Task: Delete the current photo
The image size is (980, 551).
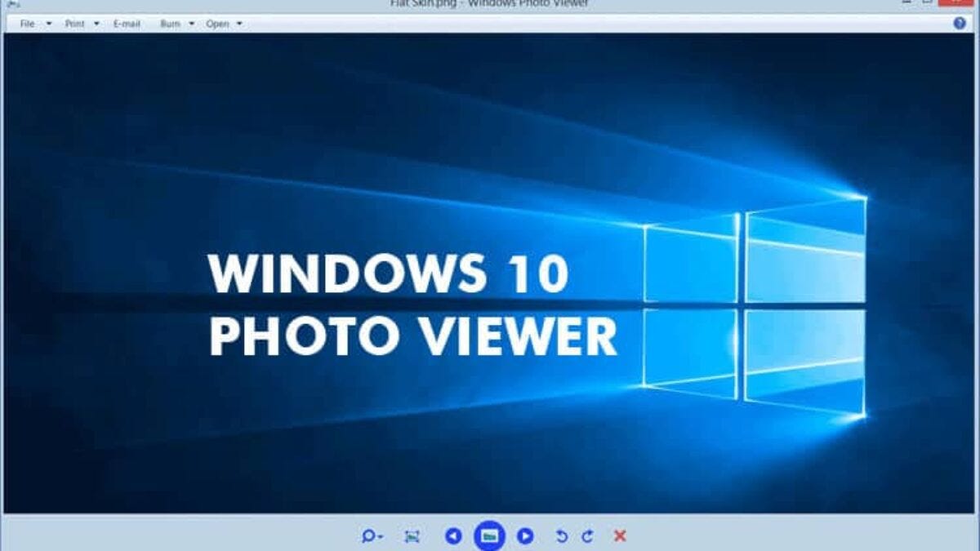Action: tap(621, 535)
